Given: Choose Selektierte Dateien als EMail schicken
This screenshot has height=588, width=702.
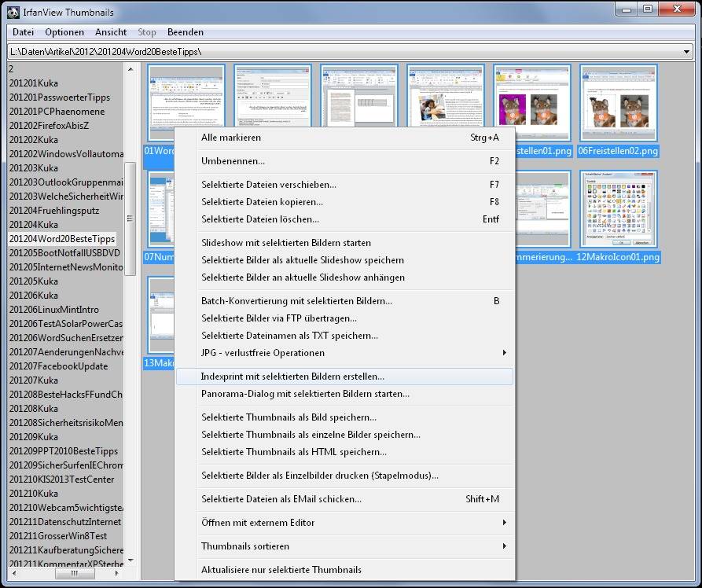Looking at the screenshot, I should tap(345, 499).
